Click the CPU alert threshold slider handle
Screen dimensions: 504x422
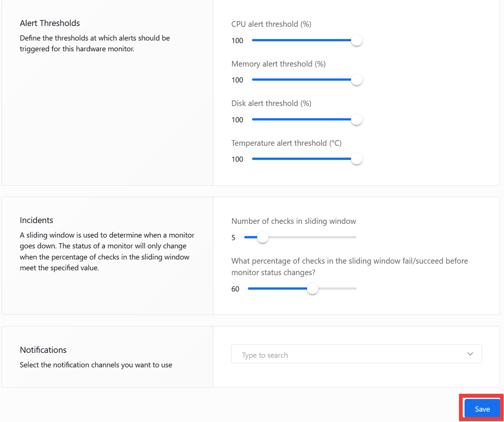click(356, 40)
